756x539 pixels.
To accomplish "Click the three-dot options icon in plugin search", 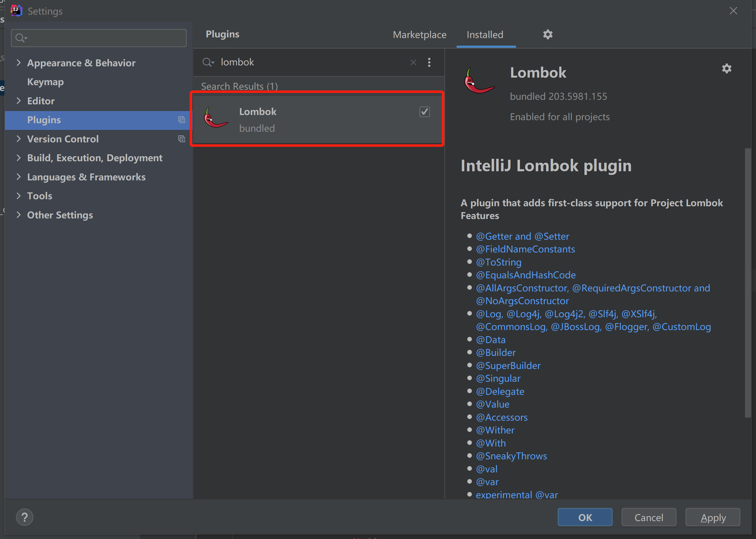I will 429,62.
